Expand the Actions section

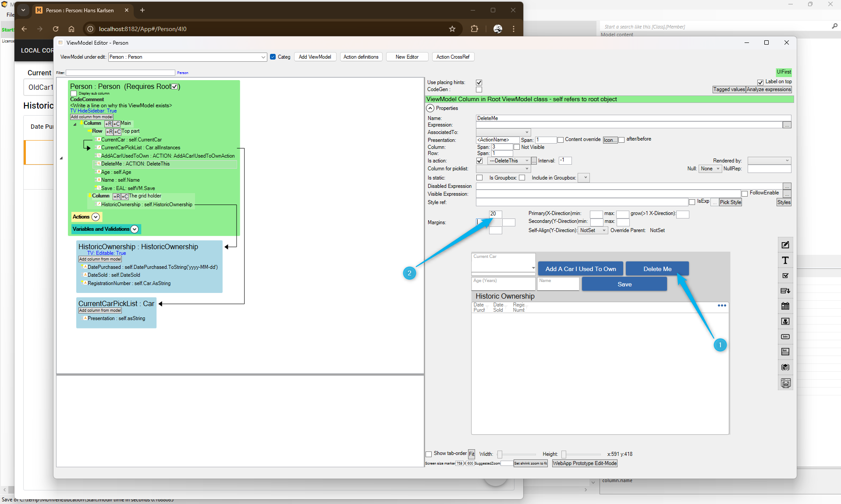tap(96, 217)
